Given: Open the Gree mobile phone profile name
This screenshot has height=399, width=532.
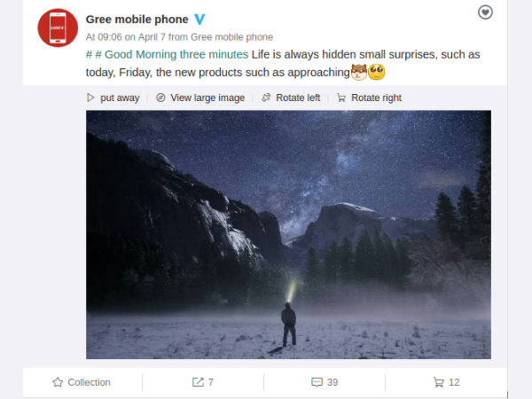Looking at the screenshot, I should tap(137, 20).
